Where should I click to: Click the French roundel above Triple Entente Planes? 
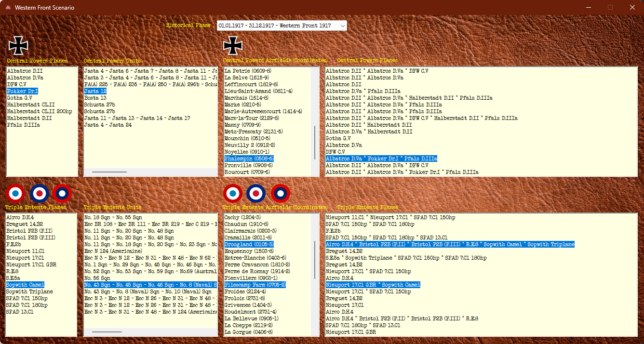coord(15,193)
